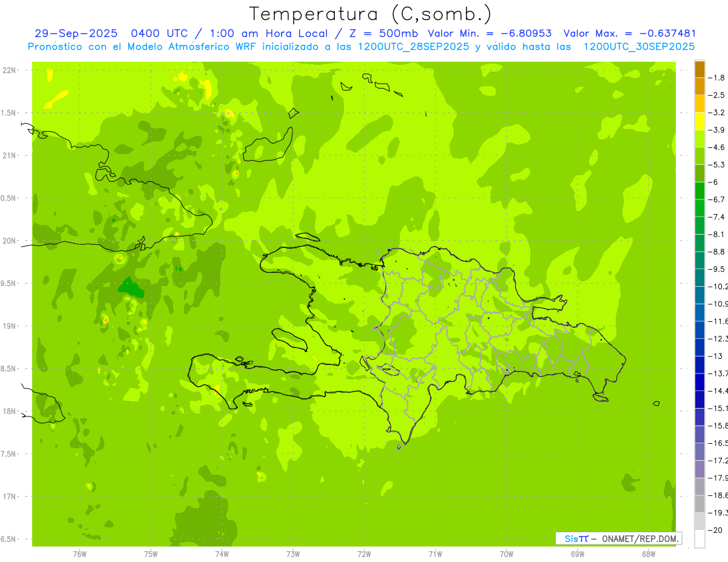Click the -1.8 label on the color scale
The height and width of the screenshot is (562, 728).
pos(718,78)
